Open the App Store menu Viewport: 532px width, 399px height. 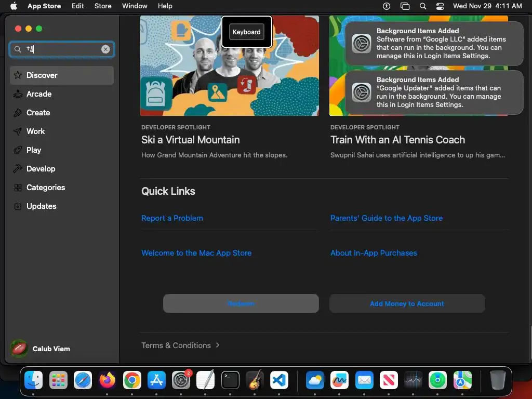click(x=44, y=6)
